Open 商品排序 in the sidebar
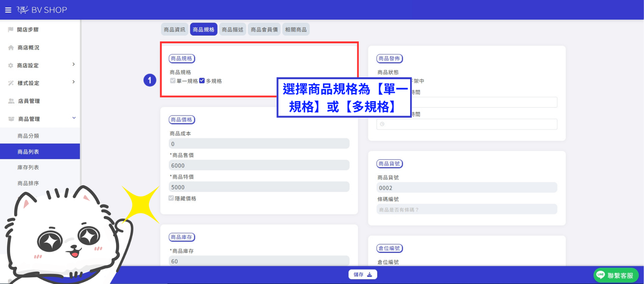The height and width of the screenshot is (284, 644). point(28,184)
